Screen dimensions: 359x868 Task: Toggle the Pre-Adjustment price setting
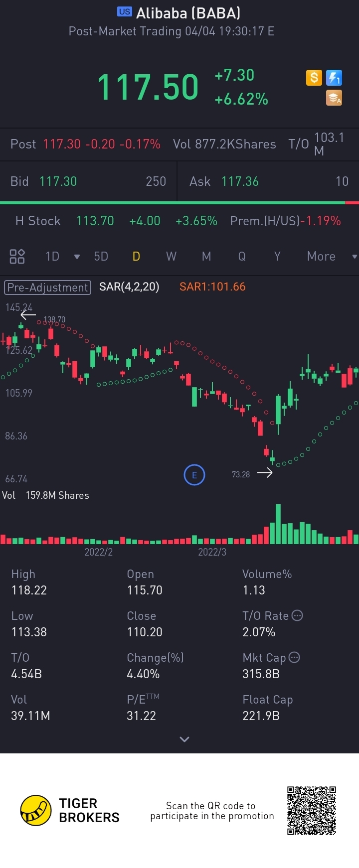pos(47,288)
